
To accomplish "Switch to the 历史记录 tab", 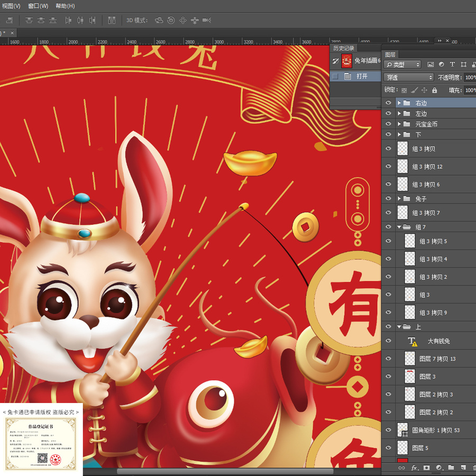I will click(x=344, y=48).
